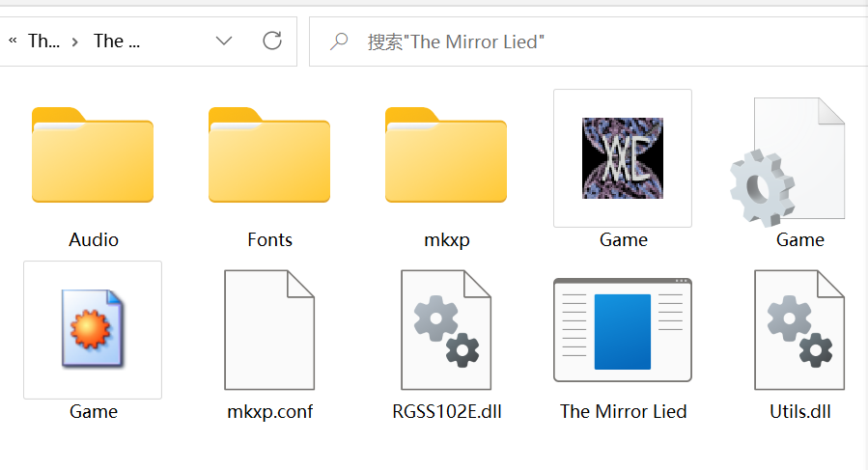
Task: Select the Game file with the XC artwork icon
Action: coord(623,157)
